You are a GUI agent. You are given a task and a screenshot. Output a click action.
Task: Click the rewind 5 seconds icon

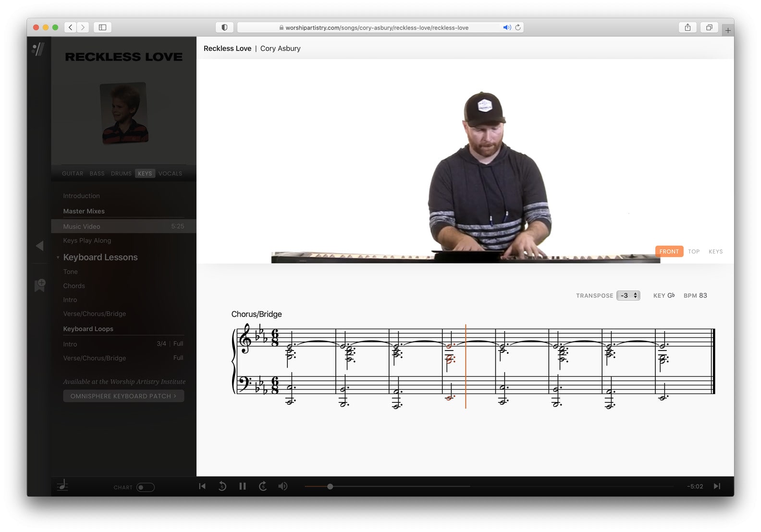coord(222,486)
